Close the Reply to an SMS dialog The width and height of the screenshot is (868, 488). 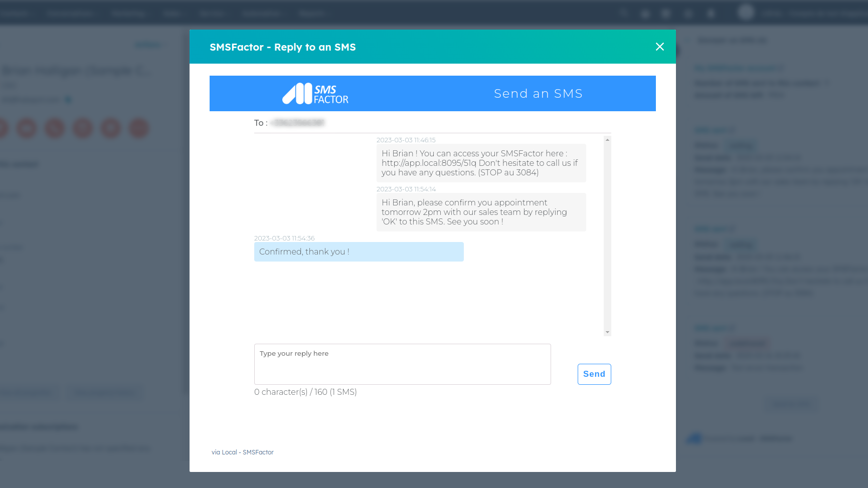tap(659, 47)
